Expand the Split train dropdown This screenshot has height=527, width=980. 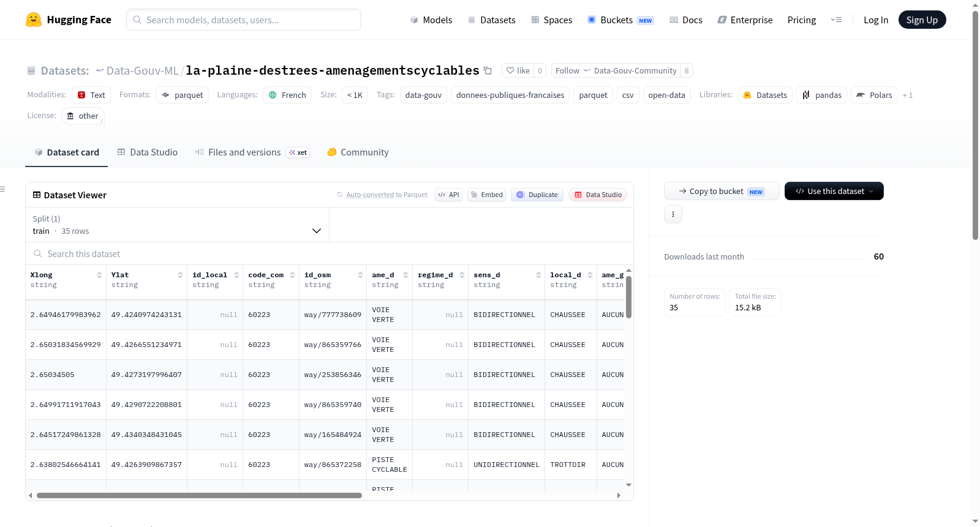click(x=177, y=225)
